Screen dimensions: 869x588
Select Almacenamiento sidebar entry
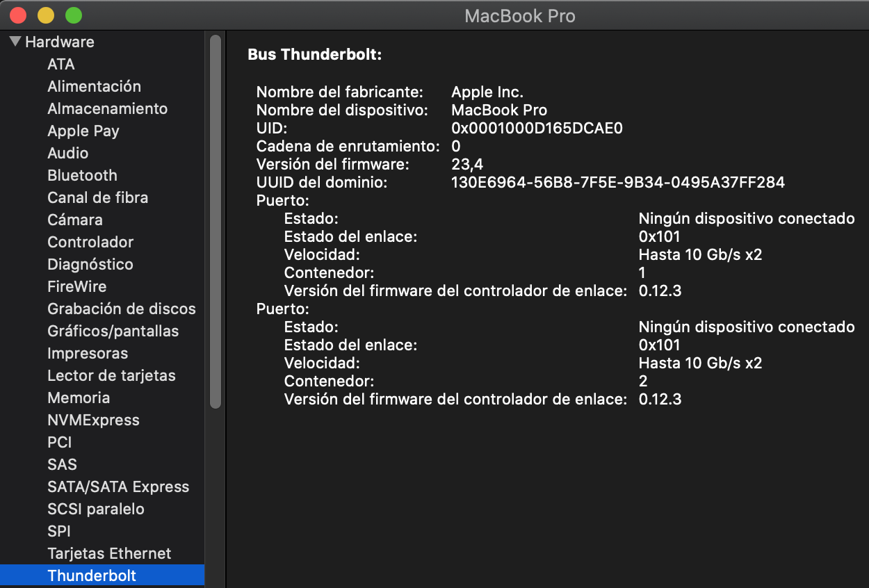tap(107, 108)
